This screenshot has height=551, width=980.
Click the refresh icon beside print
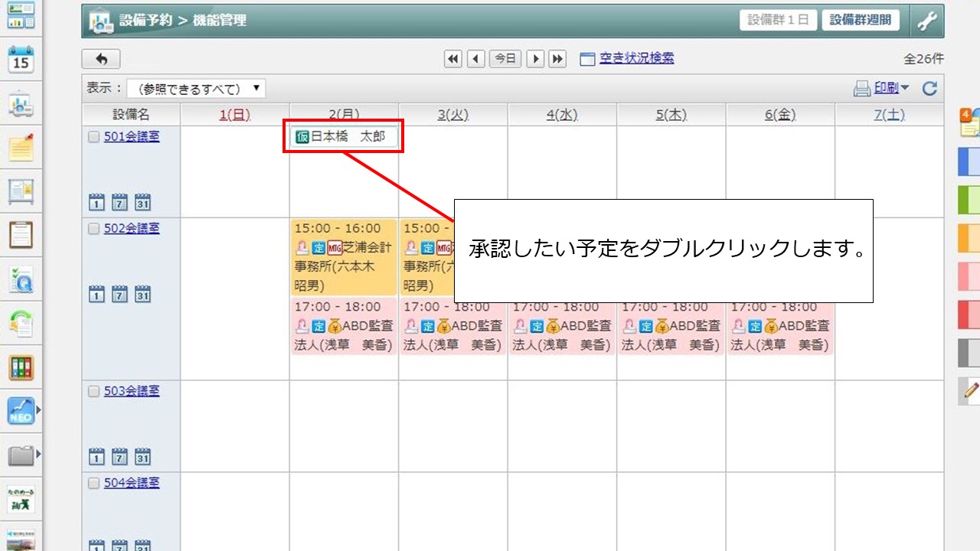(929, 89)
